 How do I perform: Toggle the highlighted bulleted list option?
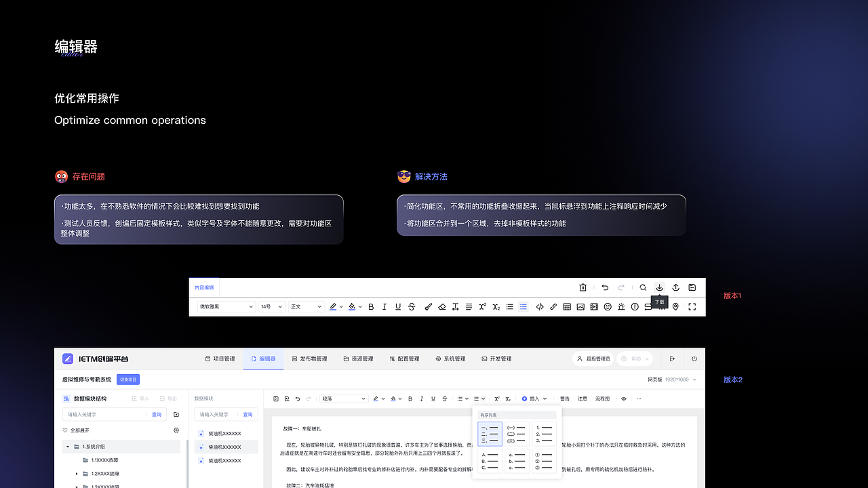point(523,306)
